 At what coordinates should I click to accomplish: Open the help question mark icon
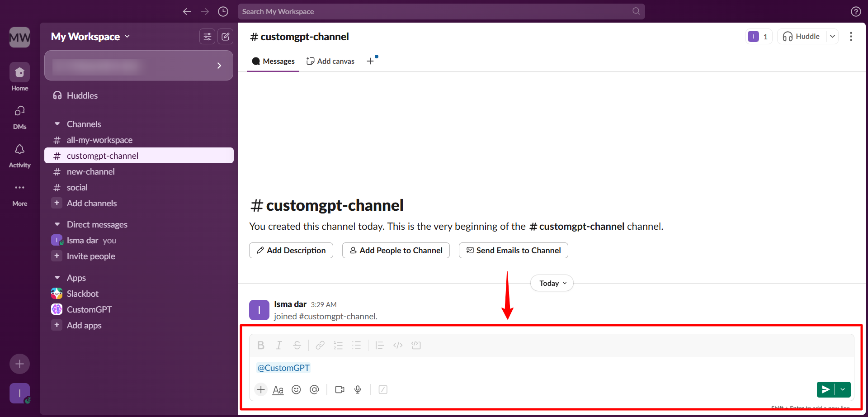pyautogui.click(x=856, y=12)
